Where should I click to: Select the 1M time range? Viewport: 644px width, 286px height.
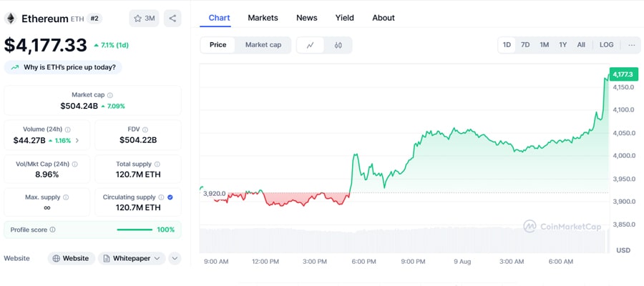coord(545,45)
